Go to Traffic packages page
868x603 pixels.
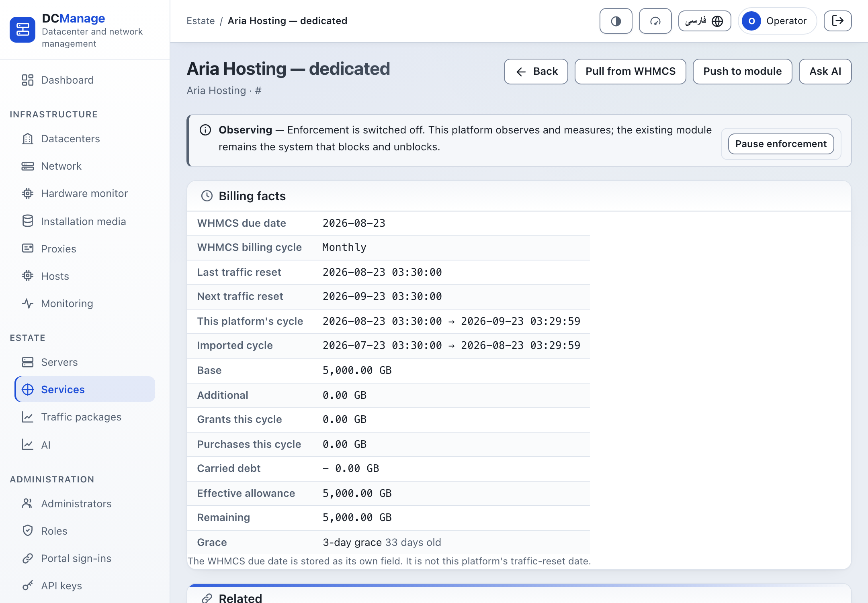(85, 417)
